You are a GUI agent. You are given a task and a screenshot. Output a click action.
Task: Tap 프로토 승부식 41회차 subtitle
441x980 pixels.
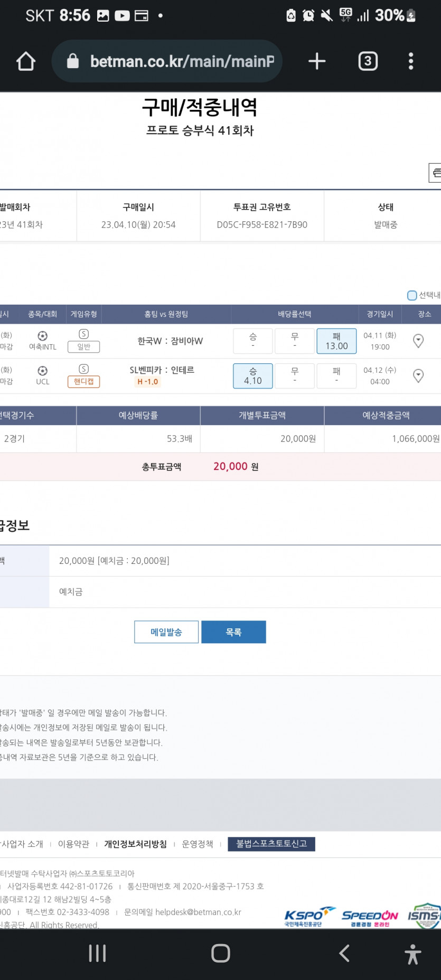click(x=200, y=130)
